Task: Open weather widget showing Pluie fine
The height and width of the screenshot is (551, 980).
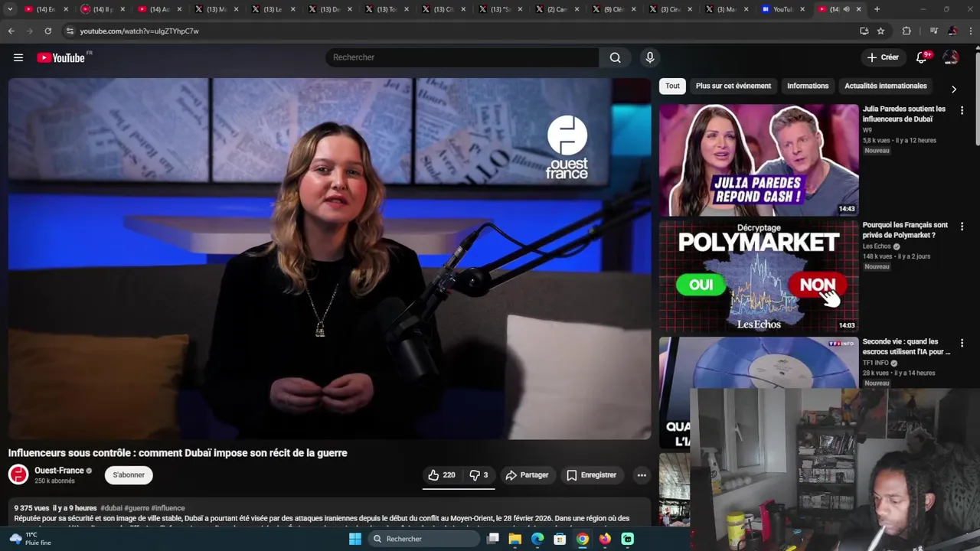Action: (31, 539)
